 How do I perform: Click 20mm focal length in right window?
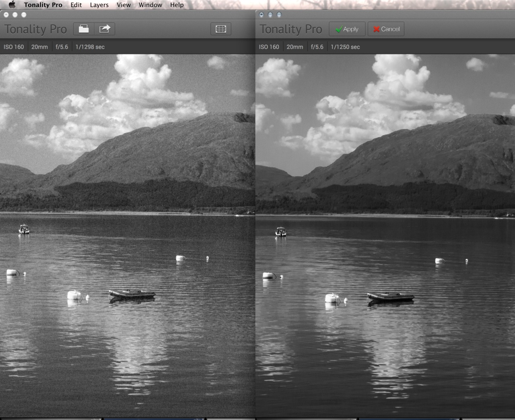coord(295,47)
